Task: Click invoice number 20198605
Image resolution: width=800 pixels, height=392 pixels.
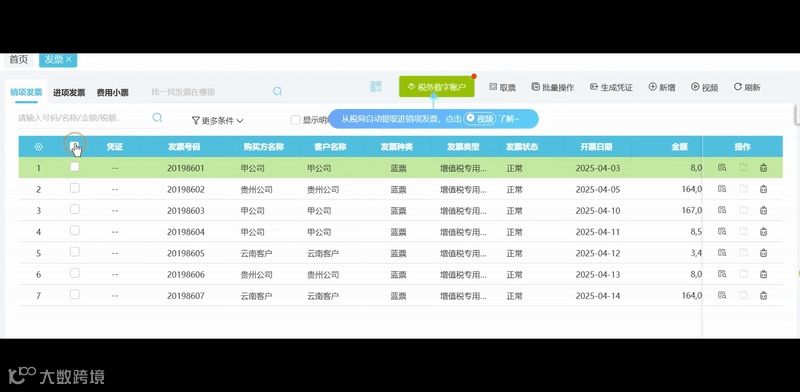Action: 186,253
